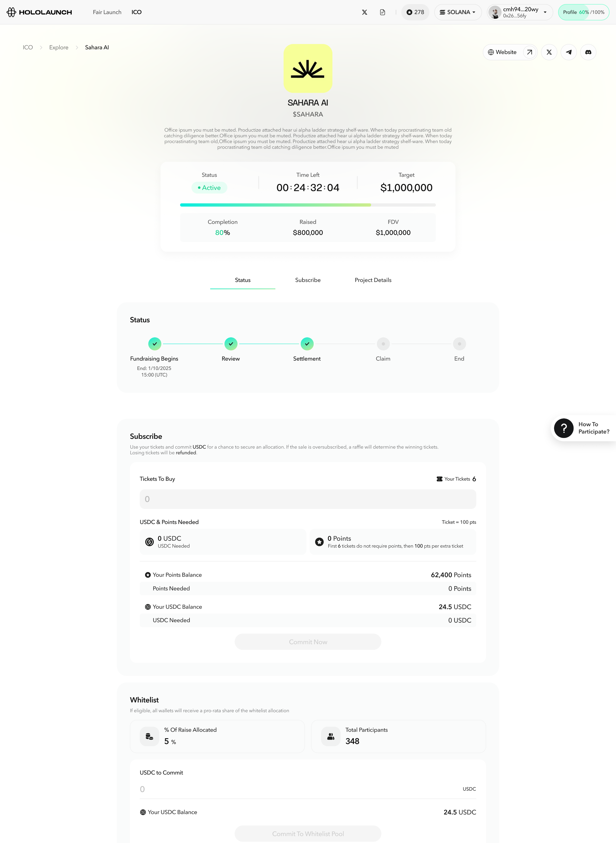Click the Your Points Balance star icon

pos(148,575)
